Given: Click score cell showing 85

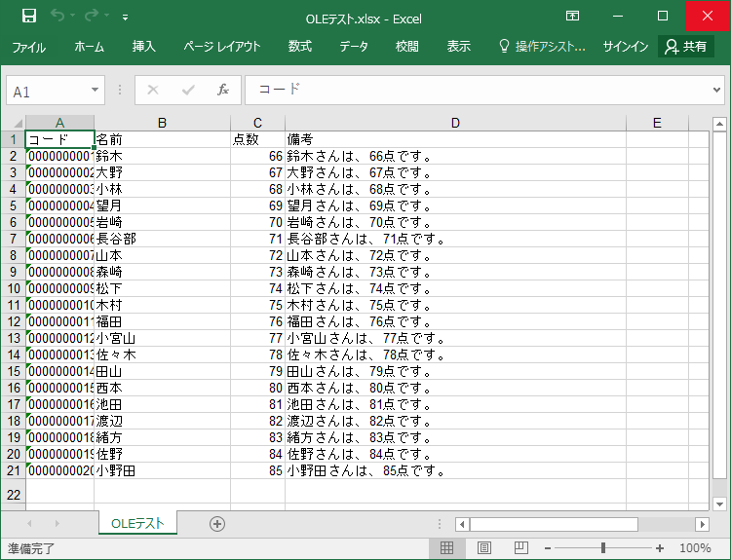Looking at the screenshot, I should point(257,470).
